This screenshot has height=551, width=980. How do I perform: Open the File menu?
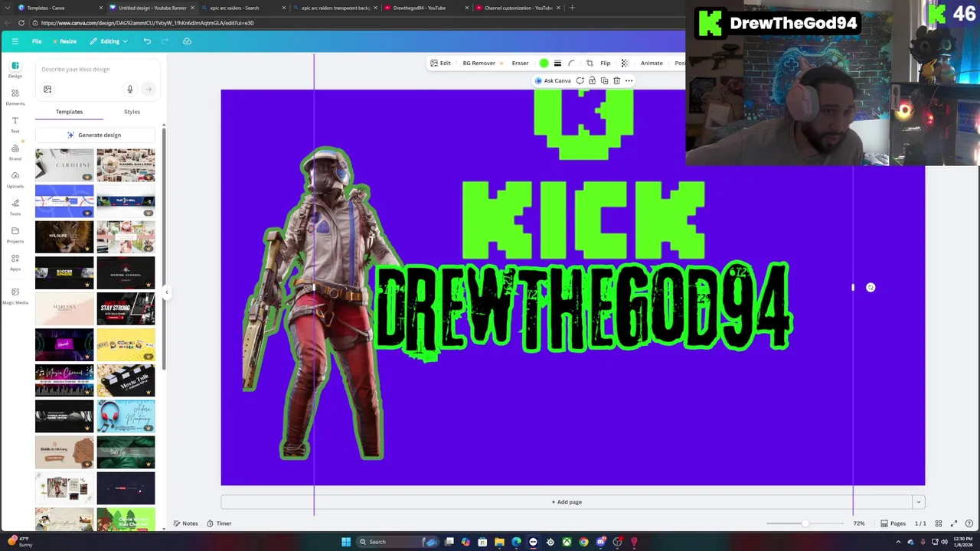(37, 41)
